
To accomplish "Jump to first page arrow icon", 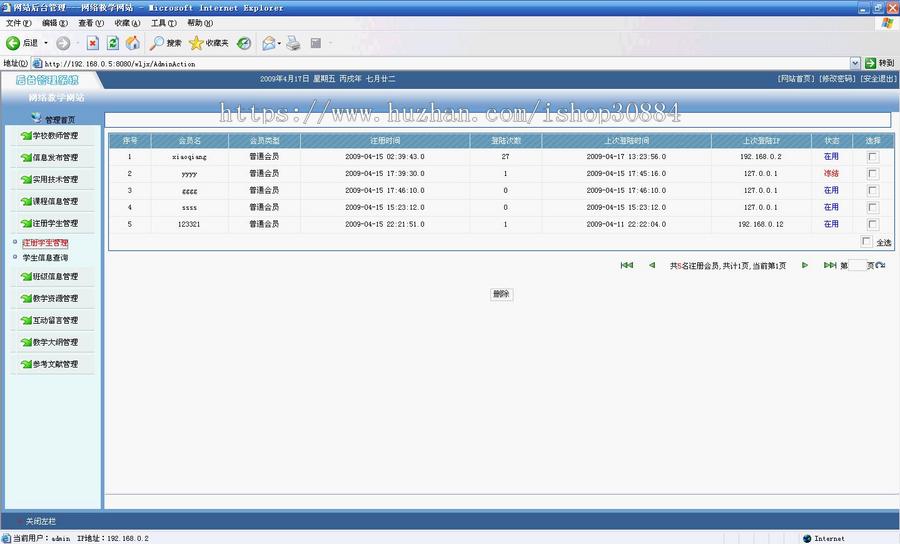I will point(627,265).
